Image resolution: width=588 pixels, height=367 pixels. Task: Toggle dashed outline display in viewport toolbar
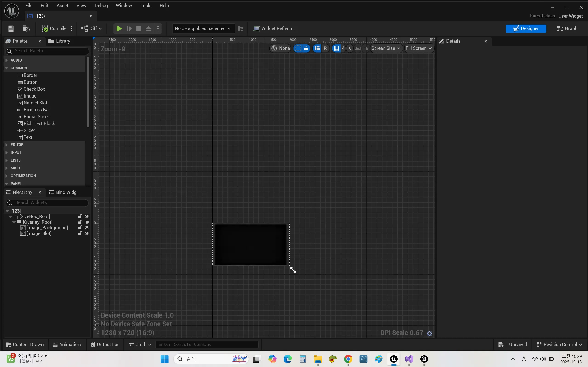[298, 48]
